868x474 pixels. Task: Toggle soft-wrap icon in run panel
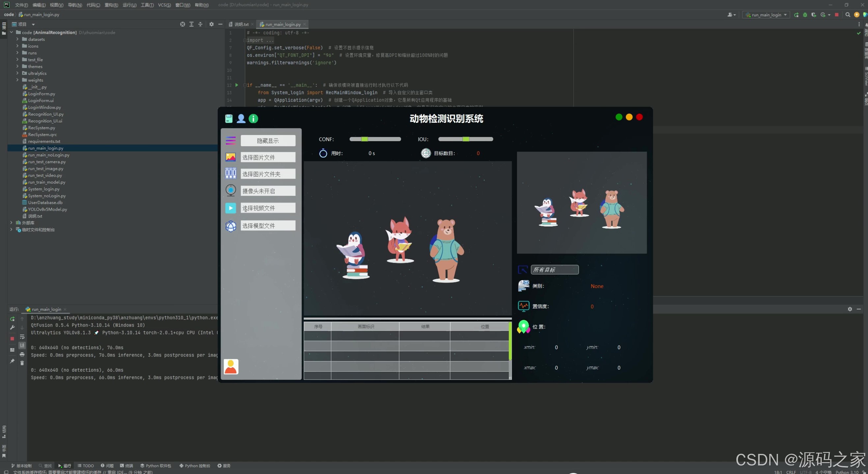point(22,337)
